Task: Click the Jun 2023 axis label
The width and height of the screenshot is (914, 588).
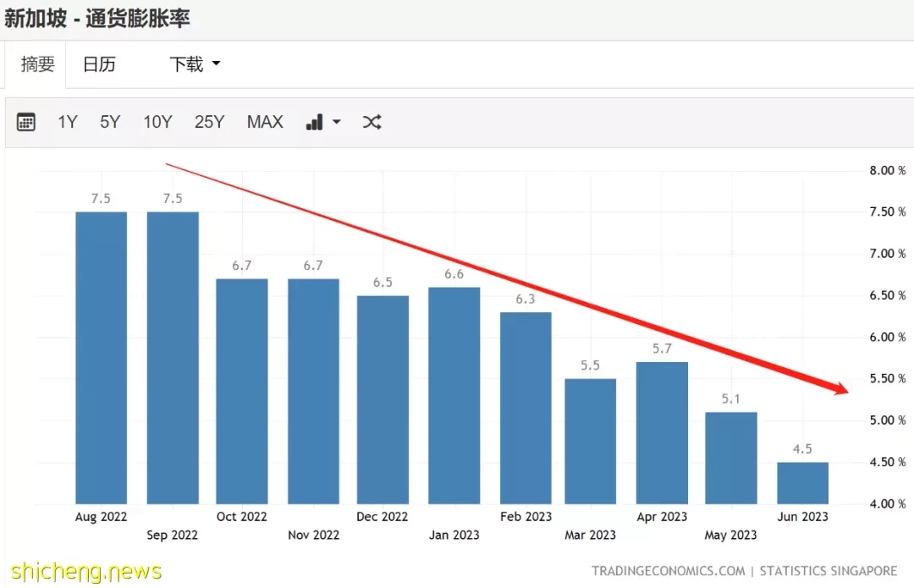Action: 802,517
